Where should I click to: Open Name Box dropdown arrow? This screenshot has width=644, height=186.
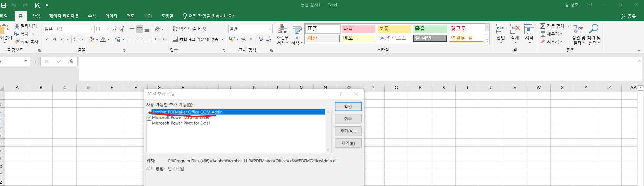tap(26, 61)
